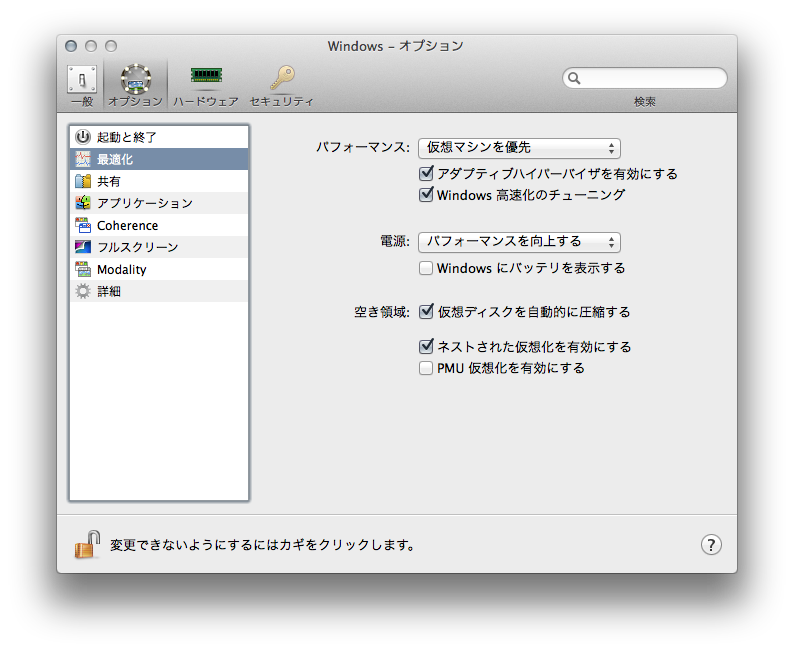794x652 pixels.
Task: Select アプリケーション in the sidebar
Action: pos(159,203)
